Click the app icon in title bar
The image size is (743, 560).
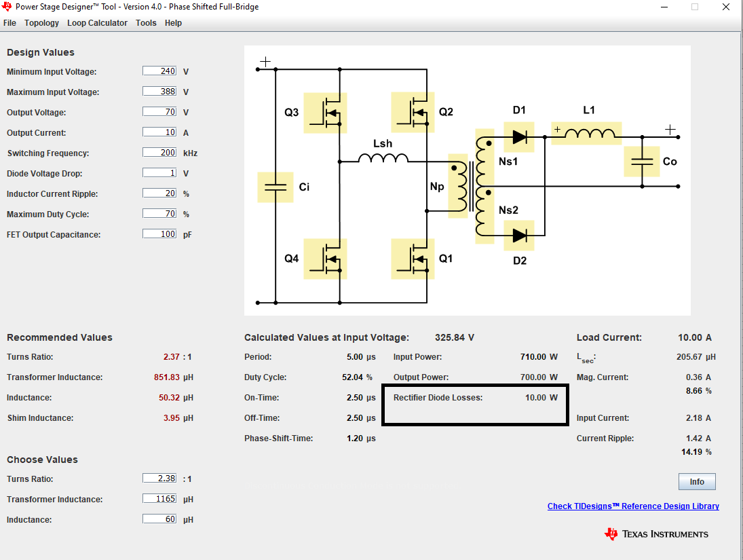pyautogui.click(x=7, y=7)
